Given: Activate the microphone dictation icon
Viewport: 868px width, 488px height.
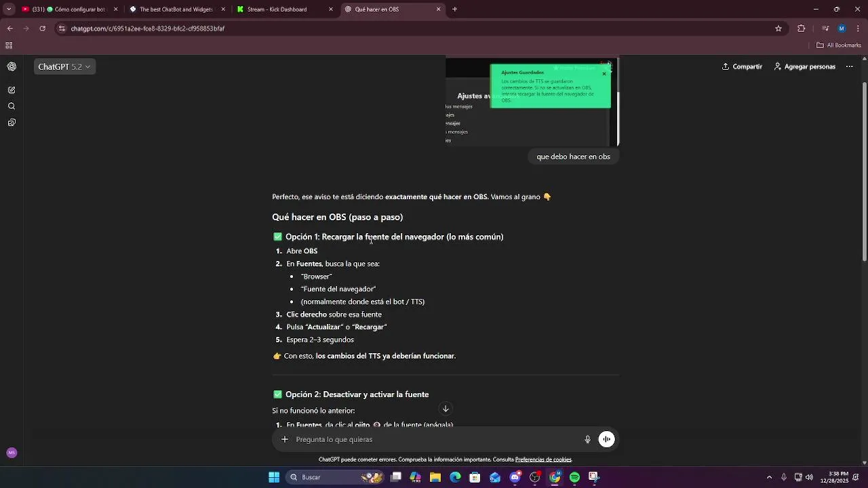Looking at the screenshot, I should tap(588, 439).
